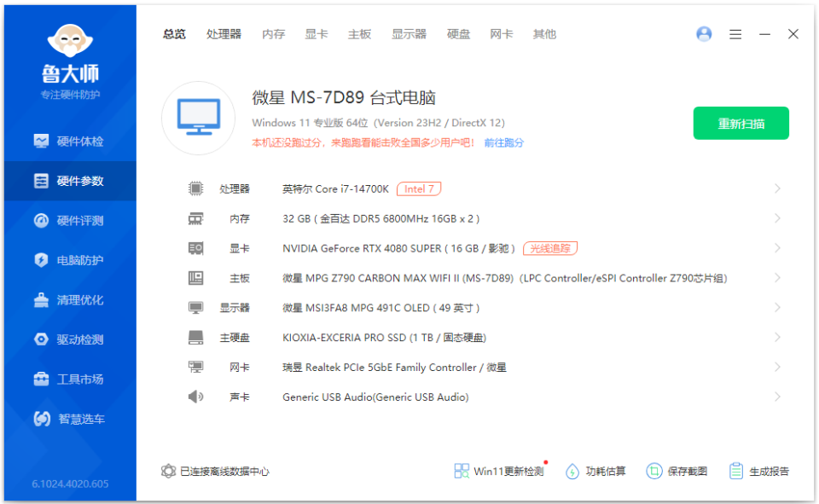Click the 显示器 monitor row icon

click(196, 308)
